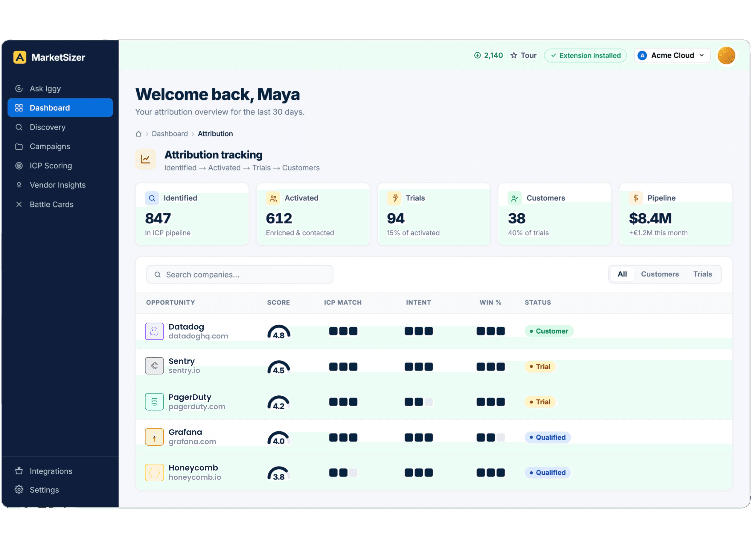Switch to the Customers filter tab
756x545 pixels.
coord(660,274)
